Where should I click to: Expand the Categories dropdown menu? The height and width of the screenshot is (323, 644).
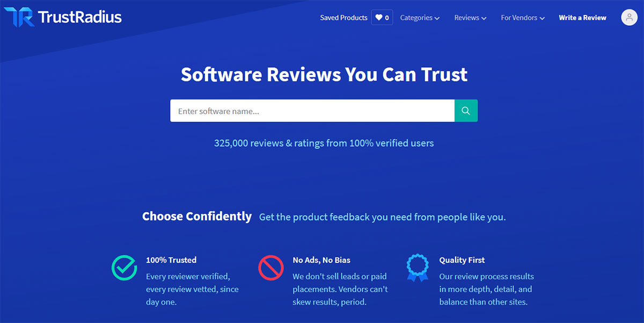(420, 18)
